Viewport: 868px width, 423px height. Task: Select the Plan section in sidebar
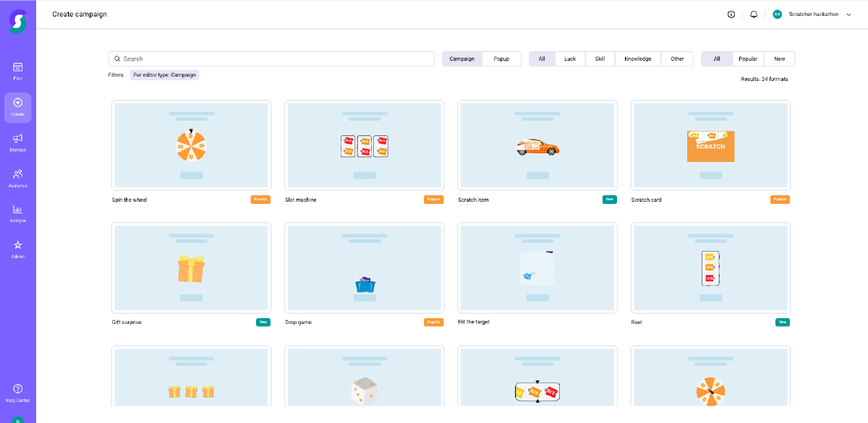(x=17, y=70)
